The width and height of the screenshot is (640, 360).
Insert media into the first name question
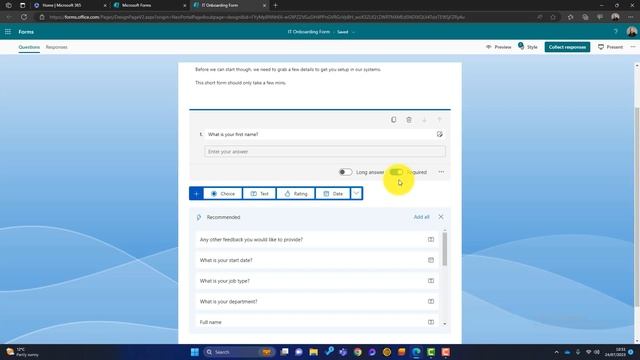[x=440, y=134]
